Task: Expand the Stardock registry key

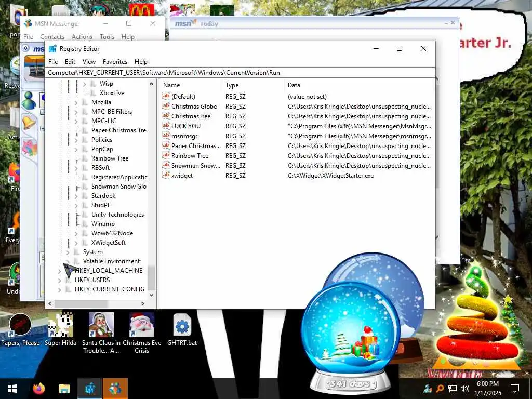Action: [76, 196]
